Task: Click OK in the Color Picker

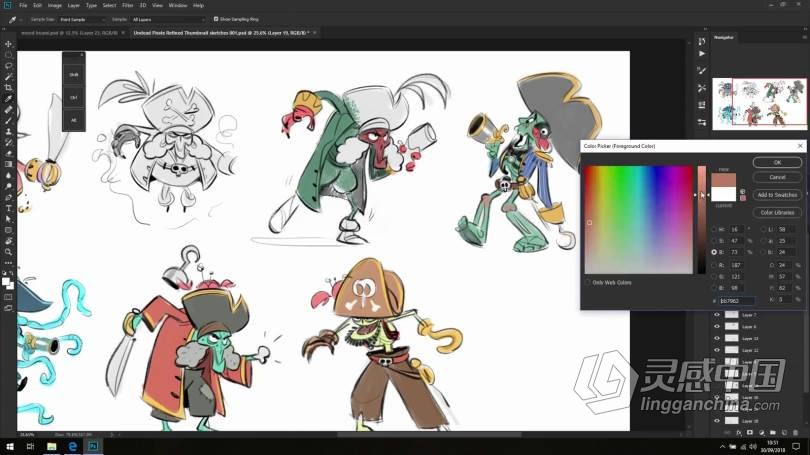Action: coord(777,162)
